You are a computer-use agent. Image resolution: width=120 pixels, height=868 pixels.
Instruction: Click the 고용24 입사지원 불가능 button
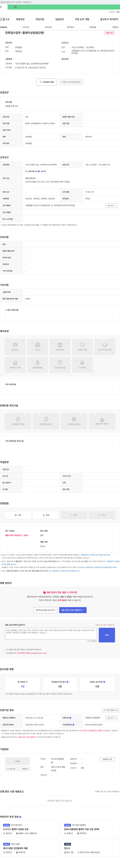coord(71,82)
